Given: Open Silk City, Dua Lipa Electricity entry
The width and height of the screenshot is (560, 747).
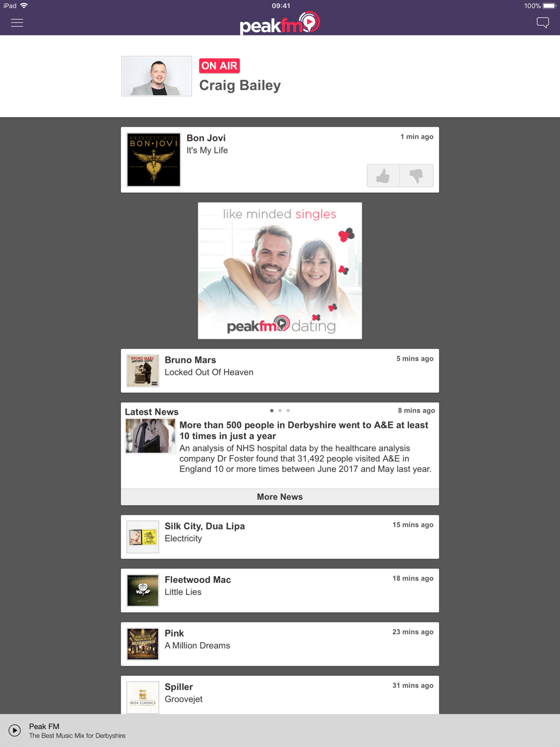Looking at the screenshot, I should pos(280,537).
